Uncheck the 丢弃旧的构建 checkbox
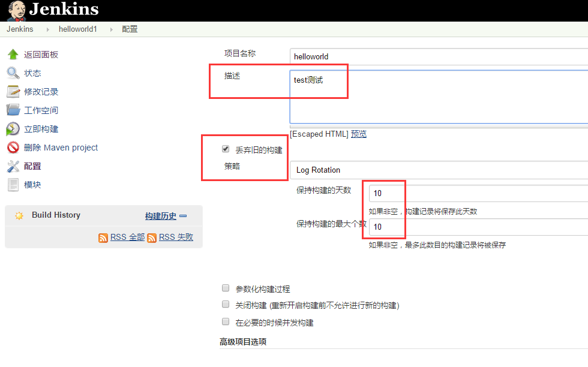Viewport: 588px width, 367px height. (x=226, y=149)
